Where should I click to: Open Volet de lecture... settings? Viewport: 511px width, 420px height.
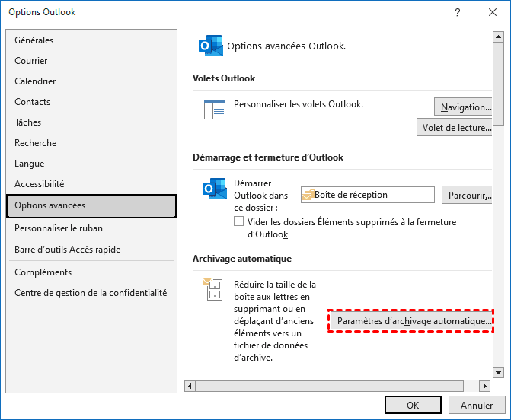click(x=455, y=127)
